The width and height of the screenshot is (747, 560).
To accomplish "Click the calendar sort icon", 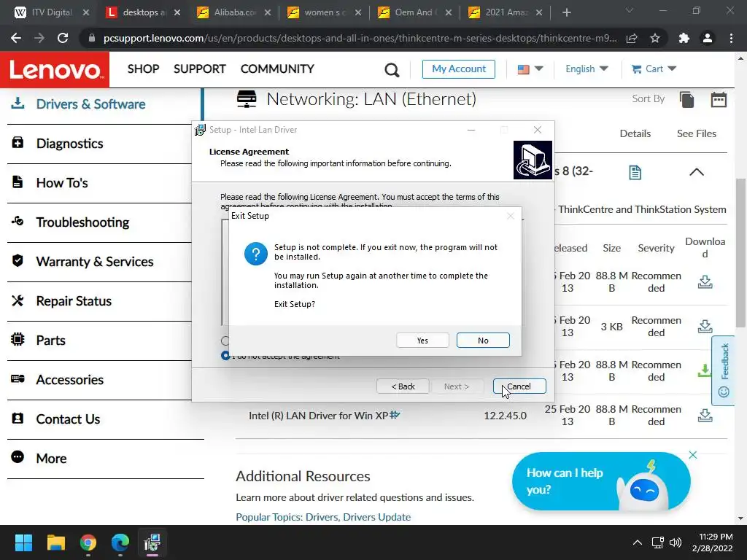I will coord(719,99).
